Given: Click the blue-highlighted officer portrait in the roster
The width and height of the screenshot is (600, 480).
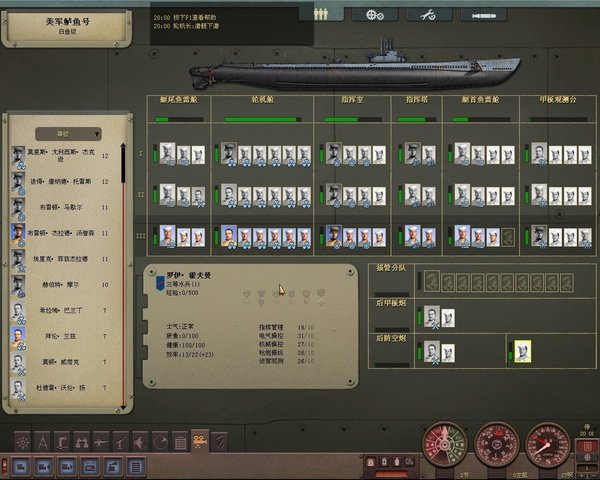Looking at the screenshot, I should pos(18,233).
